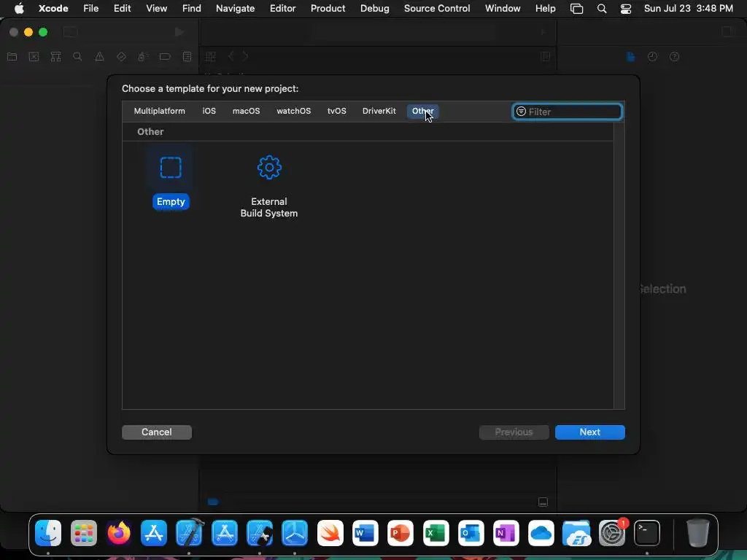
Task: Click the Run play button in toolbar
Action: (179, 32)
